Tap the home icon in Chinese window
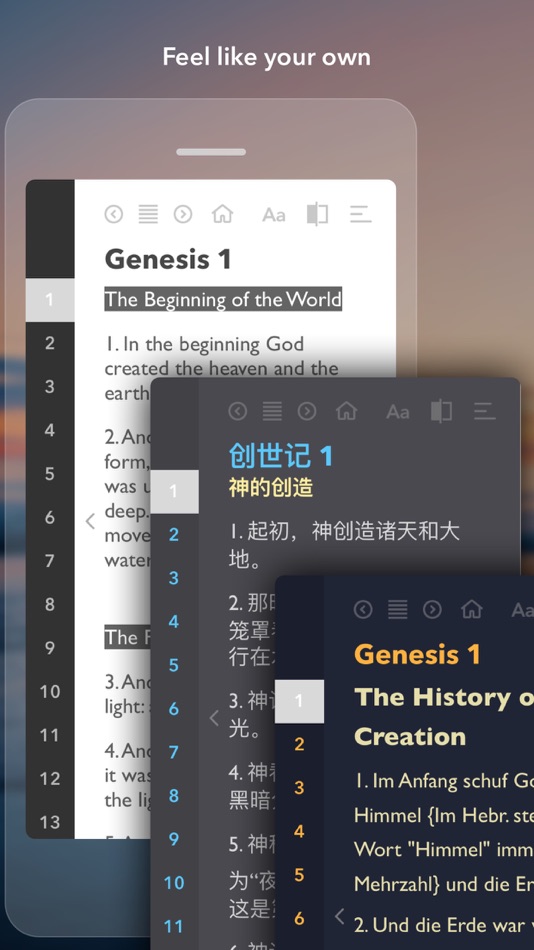The width and height of the screenshot is (534, 950). [346, 411]
